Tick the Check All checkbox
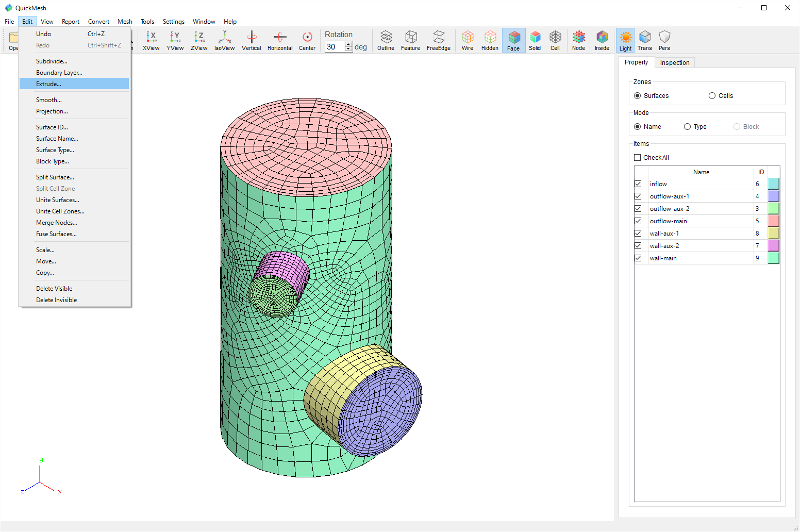This screenshot has height=532, width=800. pyautogui.click(x=638, y=158)
